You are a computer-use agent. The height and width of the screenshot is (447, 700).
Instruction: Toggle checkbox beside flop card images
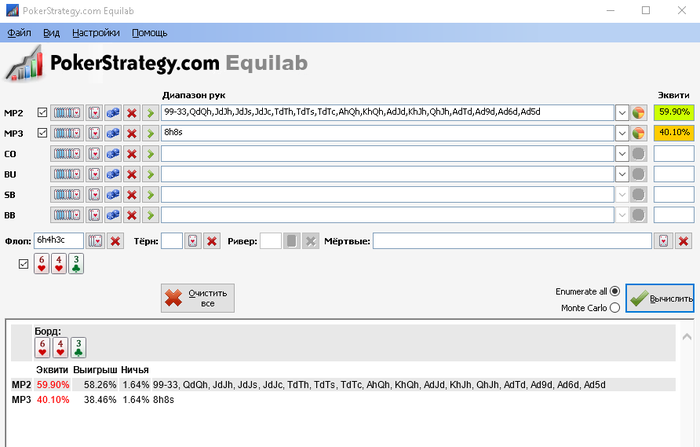pyautogui.click(x=24, y=264)
